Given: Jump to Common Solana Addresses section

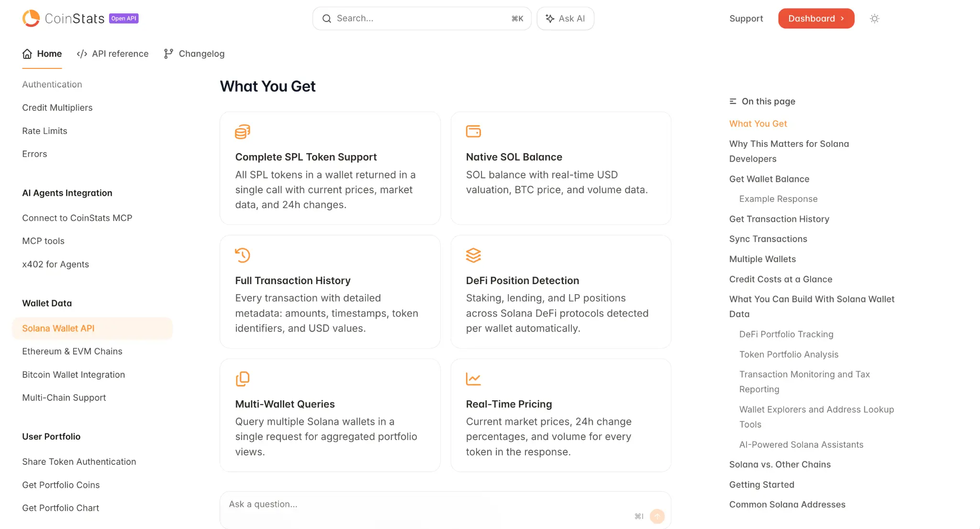Looking at the screenshot, I should pyautogui.click(x=787, y=505).
